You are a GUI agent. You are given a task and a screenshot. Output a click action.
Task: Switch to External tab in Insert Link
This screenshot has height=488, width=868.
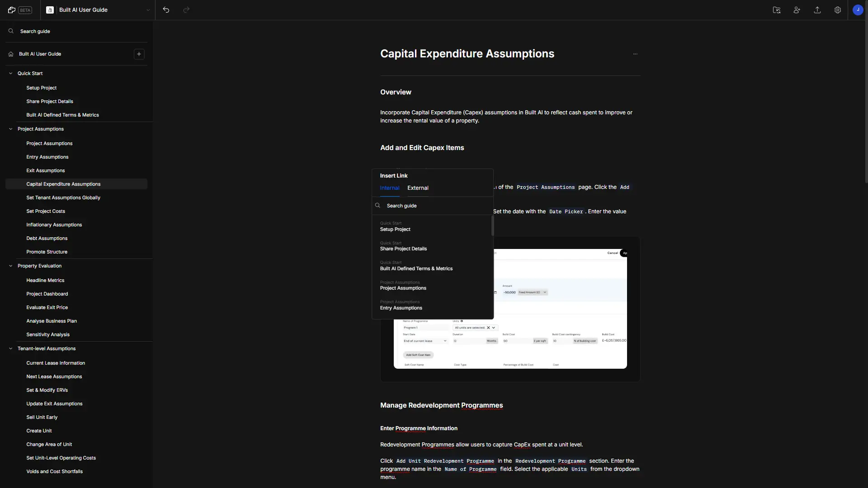(x=418, y=188)
